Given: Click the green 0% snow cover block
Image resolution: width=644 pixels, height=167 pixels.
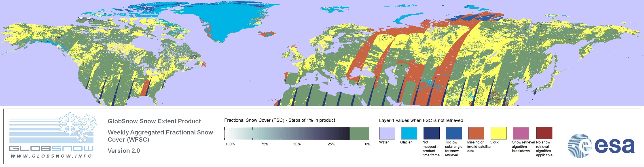Looking at the screenshot, I should coord(359,133).
